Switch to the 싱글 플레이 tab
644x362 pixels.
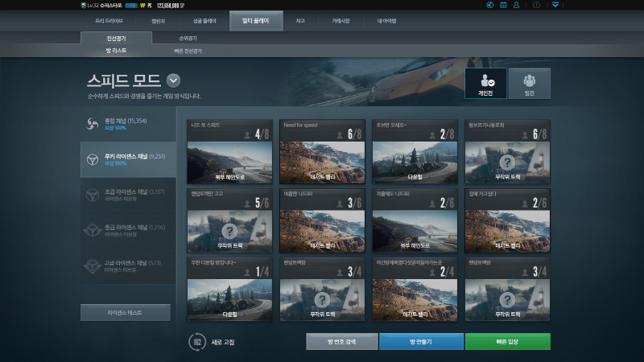coord(204,21)
